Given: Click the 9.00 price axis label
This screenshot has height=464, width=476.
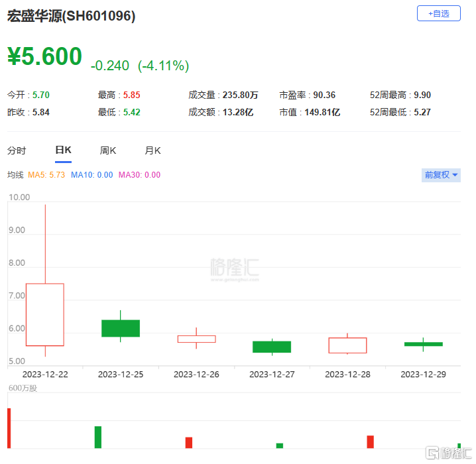Looking at the screenshot, I should [17, 230].
